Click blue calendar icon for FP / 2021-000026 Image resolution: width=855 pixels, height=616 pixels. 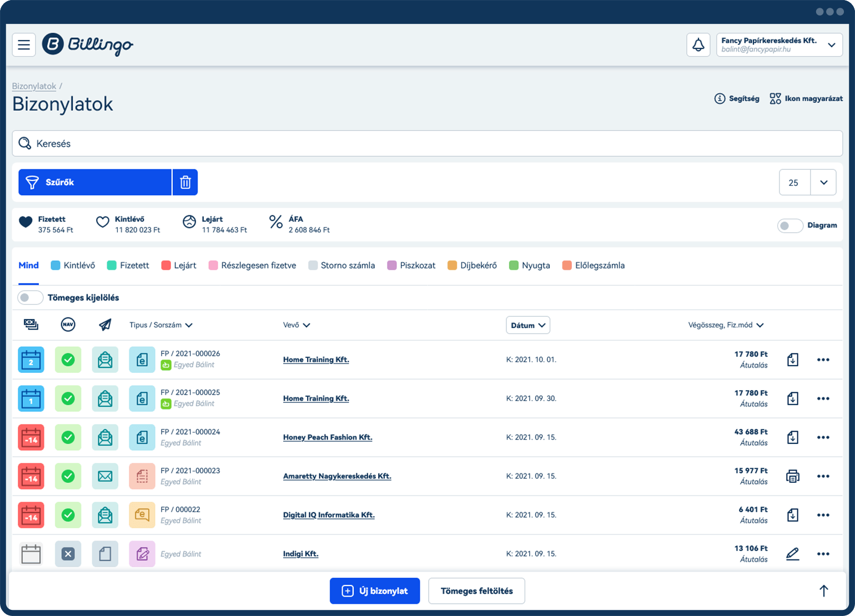(31, 360)
